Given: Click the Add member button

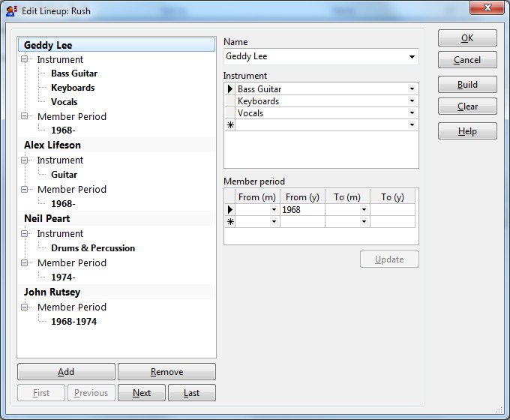Looking at the screenshot, I should 66,372.
